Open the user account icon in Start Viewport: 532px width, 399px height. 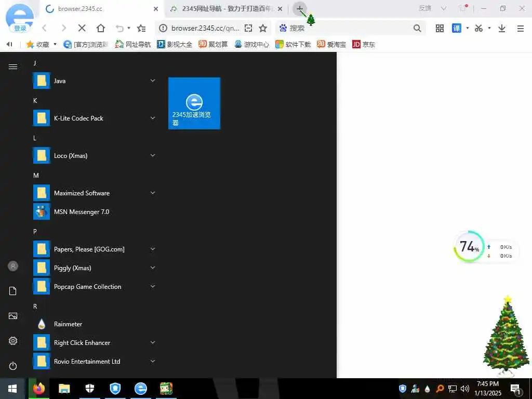pyautogui.click(x=13, y=266)
